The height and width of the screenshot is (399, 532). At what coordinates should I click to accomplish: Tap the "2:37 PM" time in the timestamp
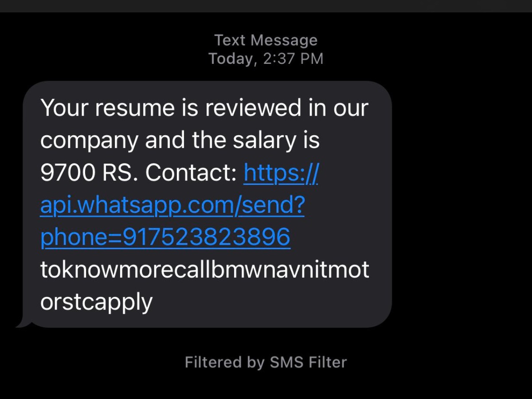[x=293, y=59]
